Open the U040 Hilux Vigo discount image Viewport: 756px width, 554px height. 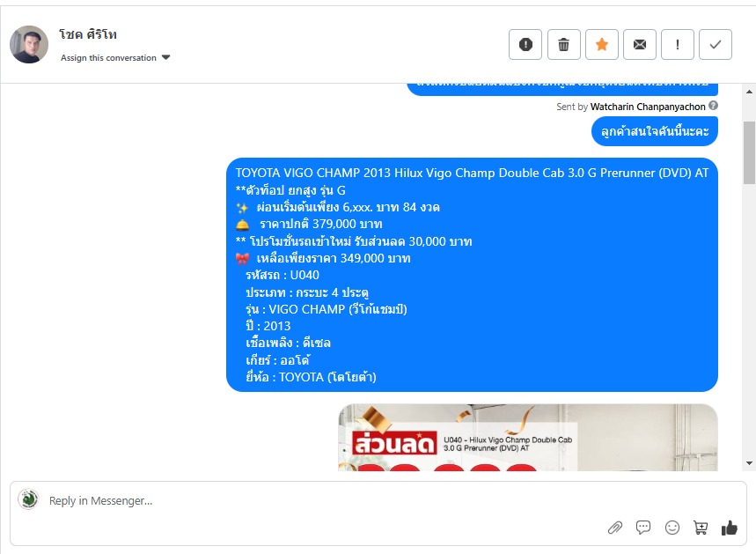(x=528, y=437)
